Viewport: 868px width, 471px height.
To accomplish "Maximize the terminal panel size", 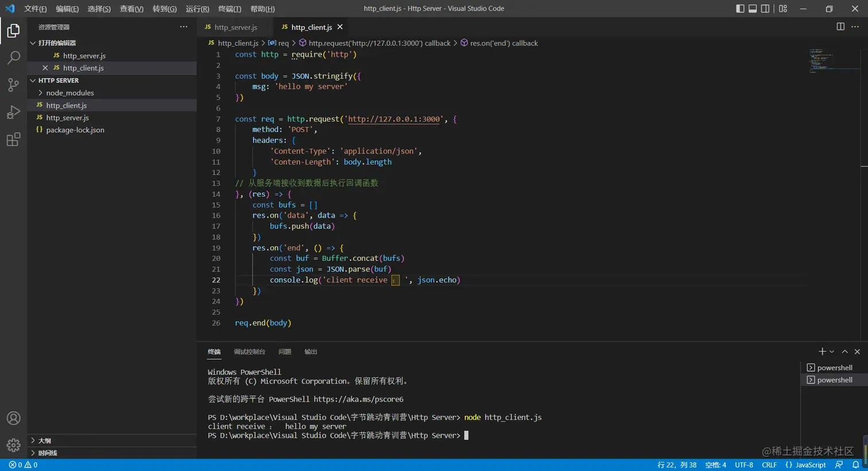I will 844,352.
